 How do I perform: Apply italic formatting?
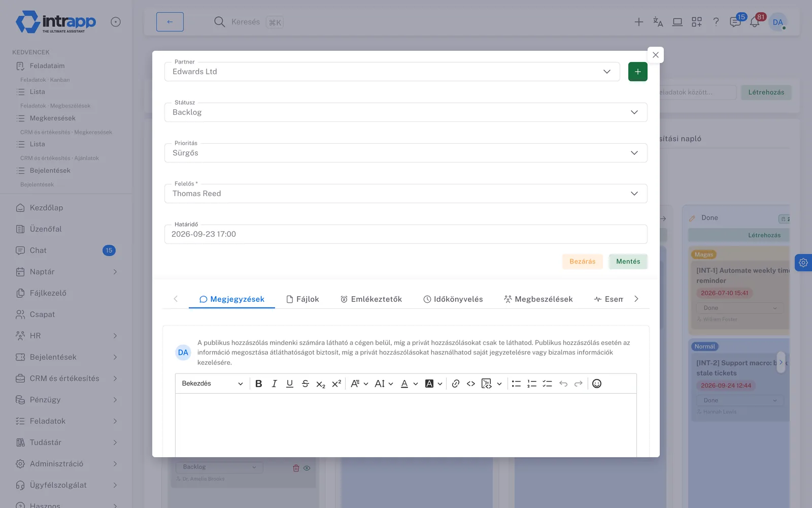[274, 384]
